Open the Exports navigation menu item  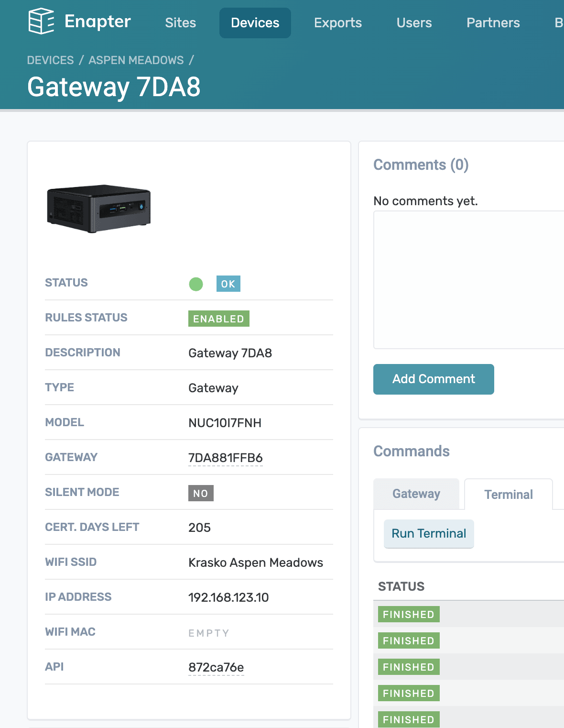(337, 22)
